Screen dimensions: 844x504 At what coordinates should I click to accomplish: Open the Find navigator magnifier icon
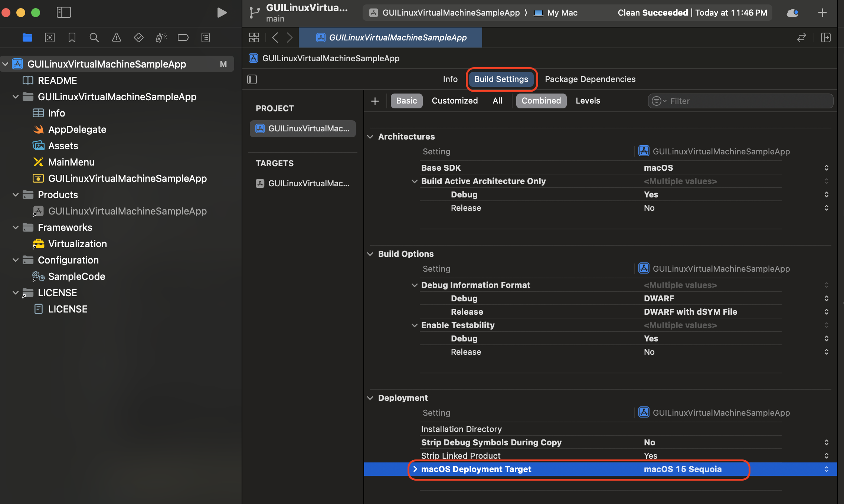94,37
